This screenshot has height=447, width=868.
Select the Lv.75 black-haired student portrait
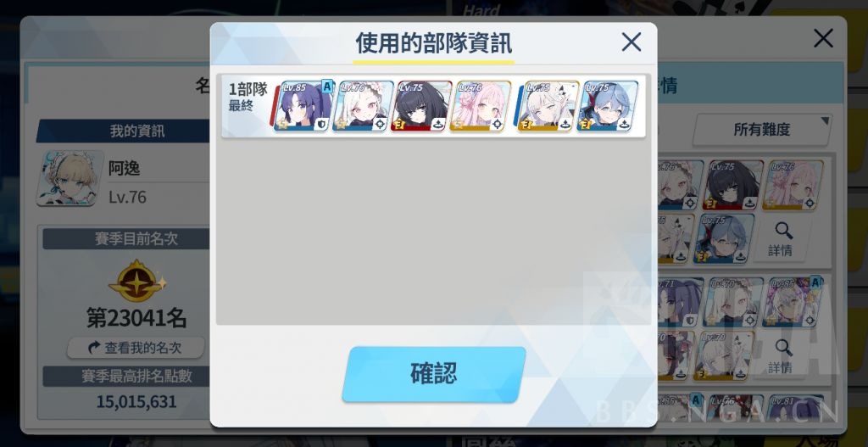(x=421, y=106)
